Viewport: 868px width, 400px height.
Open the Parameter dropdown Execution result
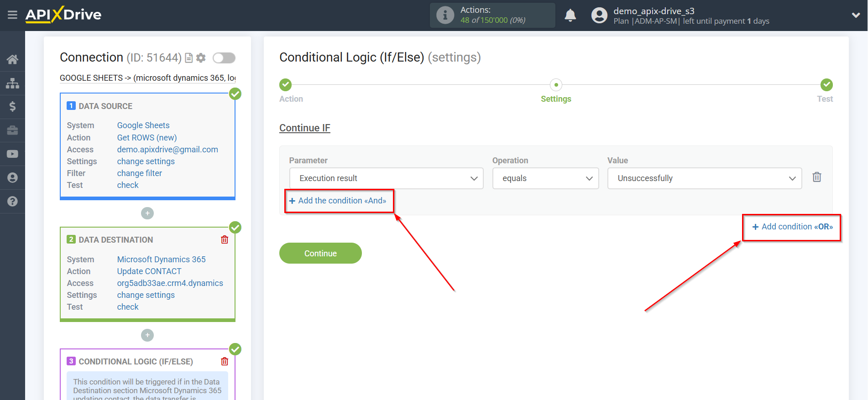(x=386, y=178)
